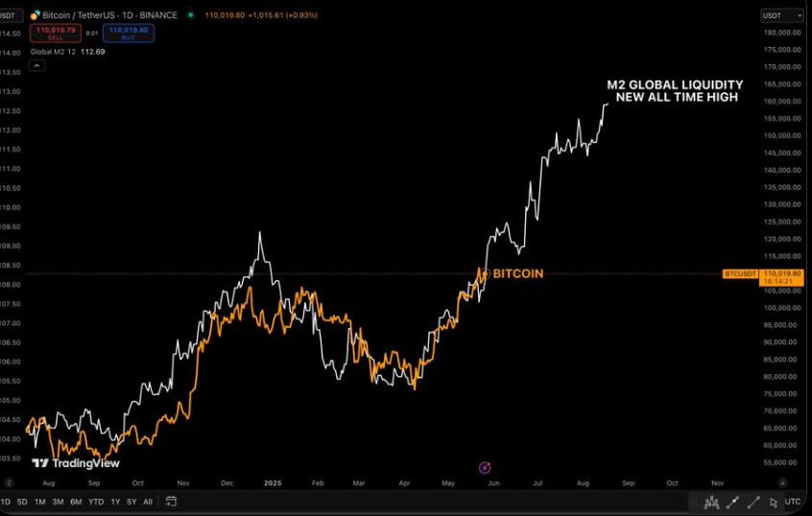Select the YTD time range

point(96,502)
